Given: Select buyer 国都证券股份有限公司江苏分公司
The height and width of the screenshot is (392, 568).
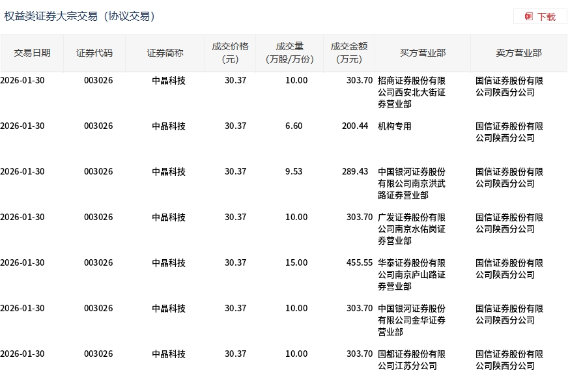Looking at the screenshot, I should (x=412, y=359).
